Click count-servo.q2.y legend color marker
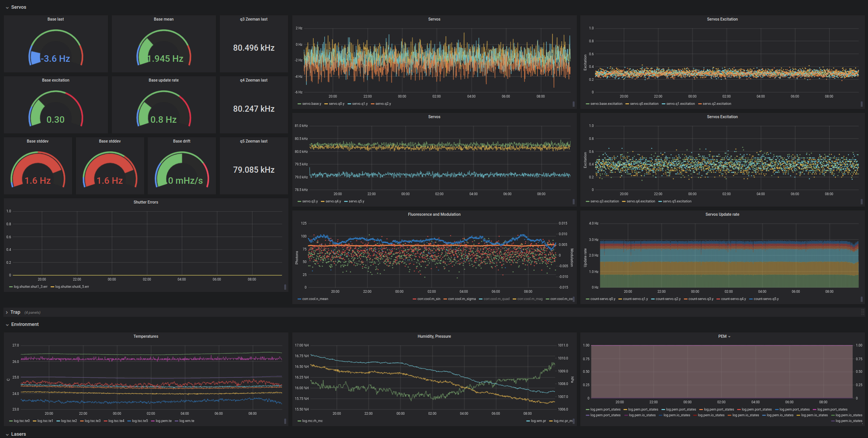This screenshot has height=438, width=868. [x=653, y=299]
